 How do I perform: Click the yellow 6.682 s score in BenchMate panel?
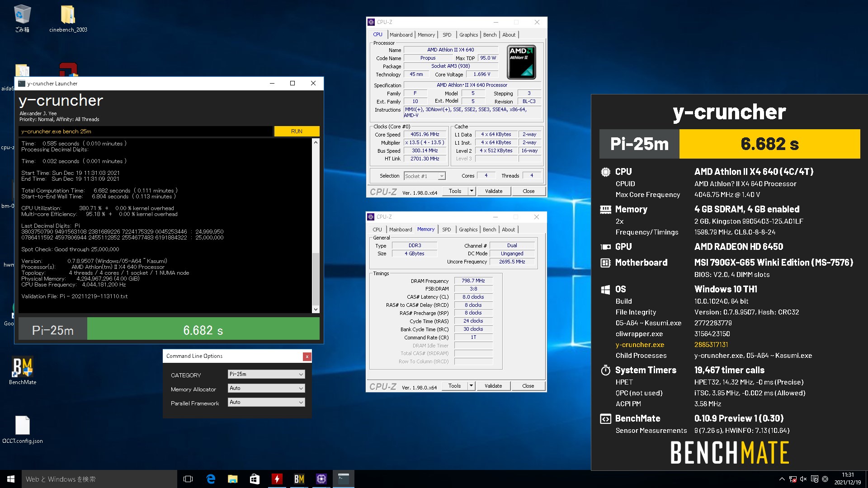pyautogui.click(x=769, y=144)
